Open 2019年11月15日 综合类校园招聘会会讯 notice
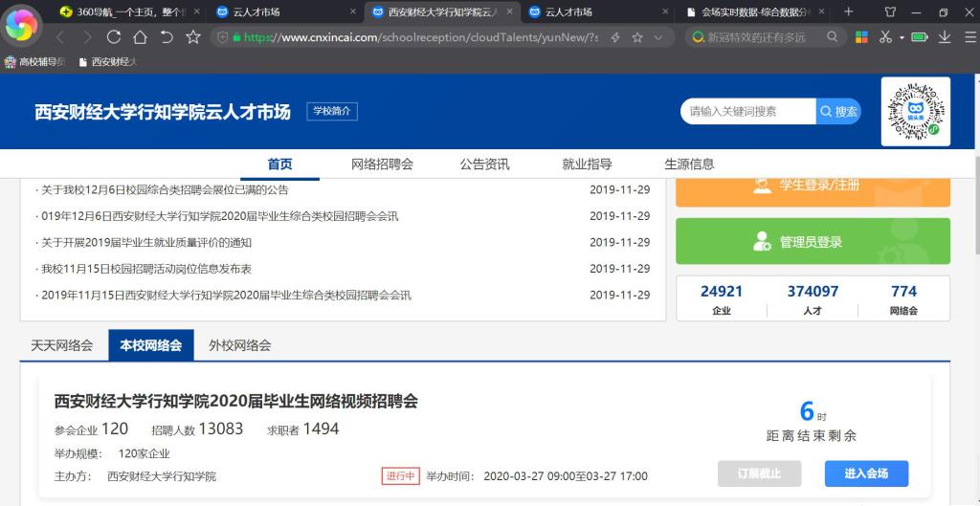The width and height of the screenshot is (980, 506). point(226,295)
